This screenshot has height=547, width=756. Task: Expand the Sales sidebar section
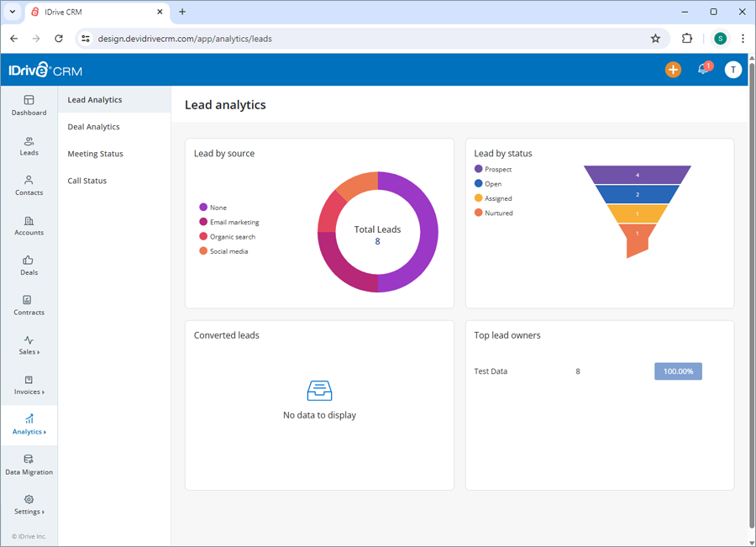coord(29,346)
